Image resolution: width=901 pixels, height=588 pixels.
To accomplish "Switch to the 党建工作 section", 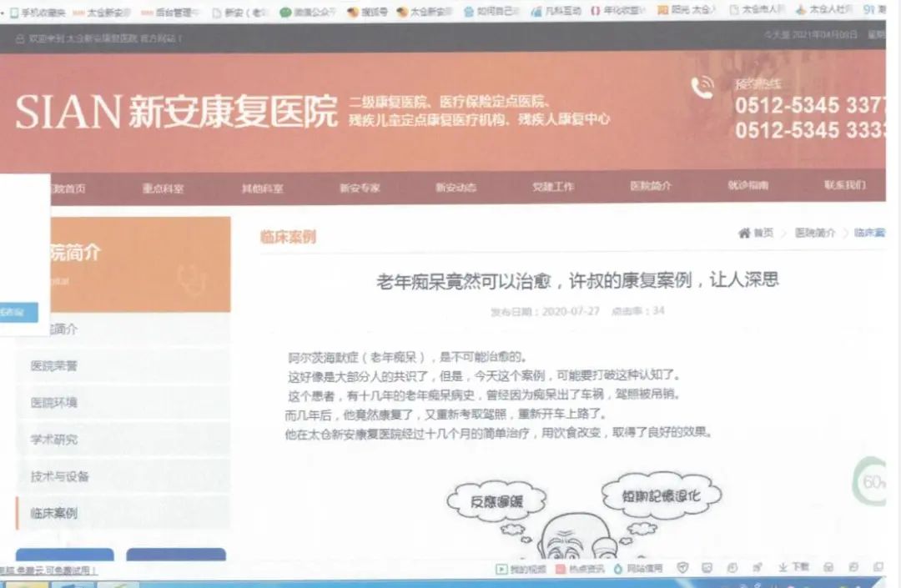I will click(x=552, y=188).
